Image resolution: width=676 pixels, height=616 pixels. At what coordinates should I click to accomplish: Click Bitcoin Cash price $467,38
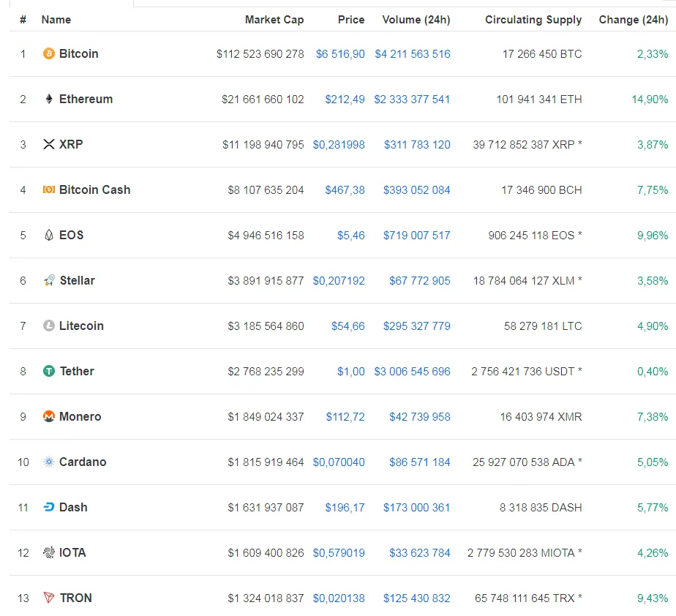(x=345, y=189)
